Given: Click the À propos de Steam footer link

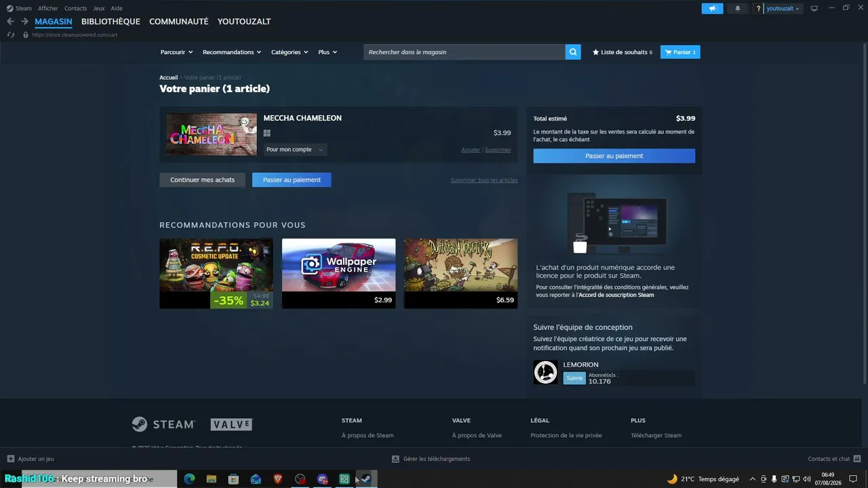Looking at the screenshot, I should [368, 436].
